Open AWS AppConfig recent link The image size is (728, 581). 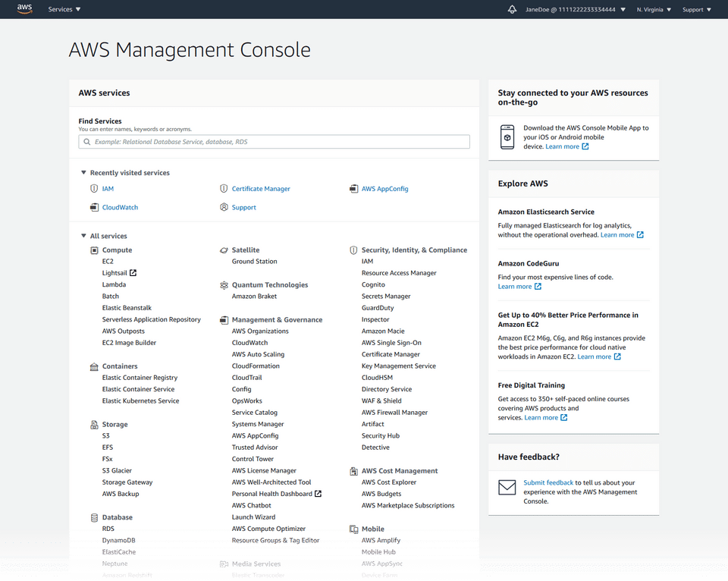(x=385, y=189)
